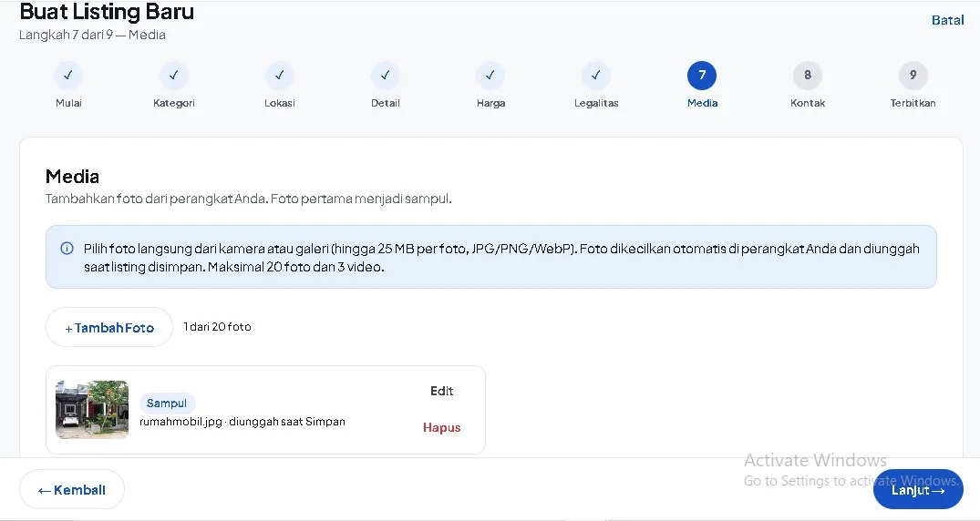Viewport: 980px width, 521px height.
Task: Click the Detail step checkmark circle
Action: pyautogui.click(x=385, y=76)
